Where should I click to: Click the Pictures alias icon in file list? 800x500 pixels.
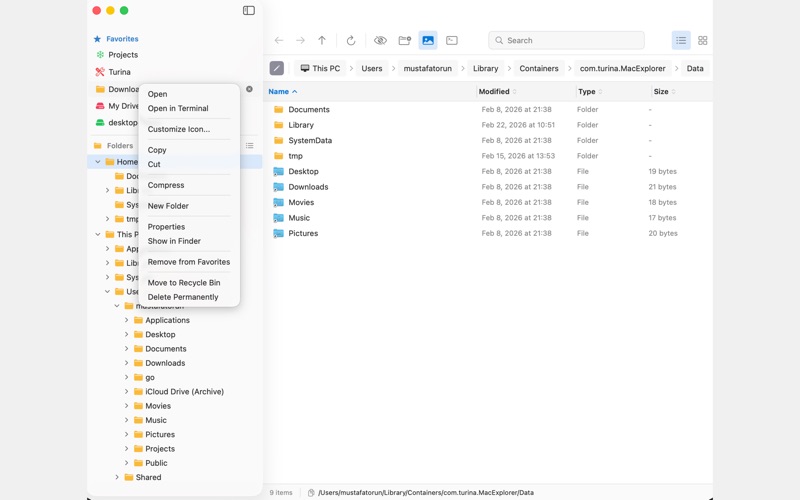pos(279,233)
